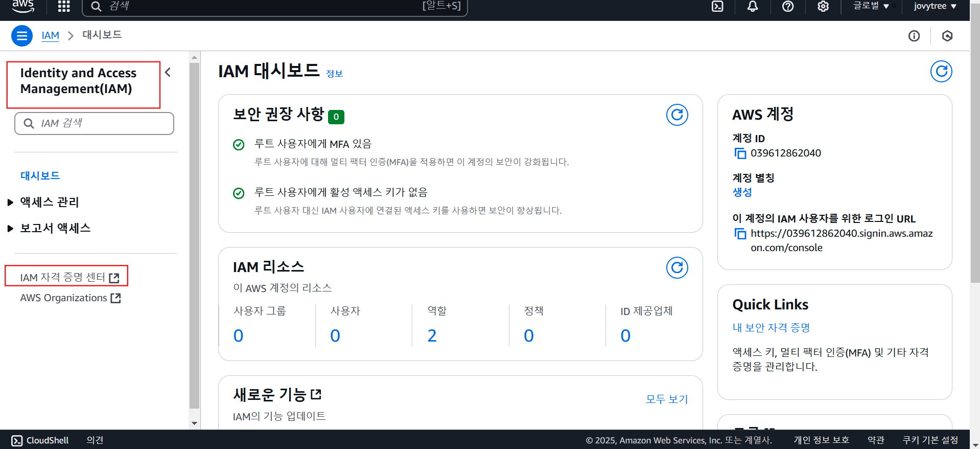980x449 pixels.
Task: Click 루트 사용자에게 활성 액세스 키가 없음 text
Action: click(x=341, y=192)
